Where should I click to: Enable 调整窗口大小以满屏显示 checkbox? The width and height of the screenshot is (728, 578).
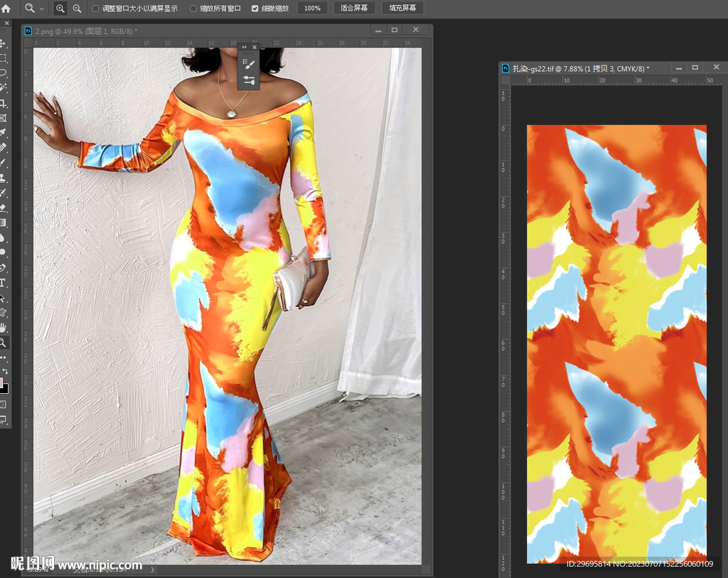(x=96, y=9)
